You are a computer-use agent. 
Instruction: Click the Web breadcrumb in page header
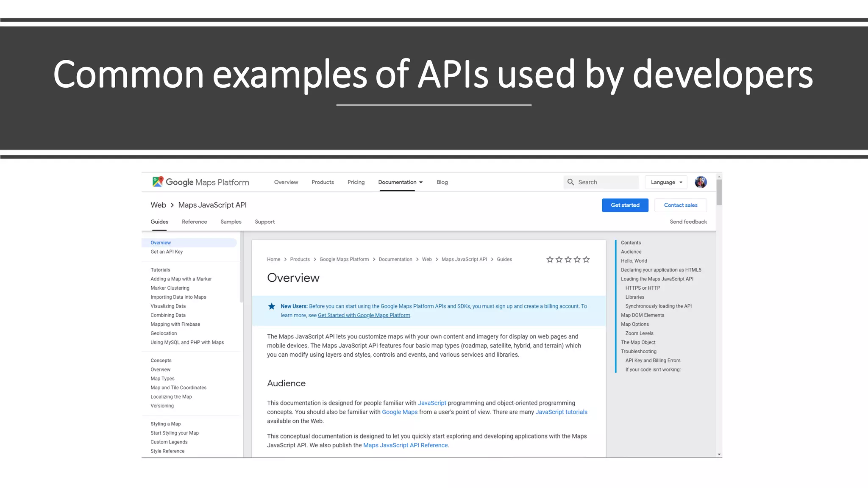click(158, 205)
